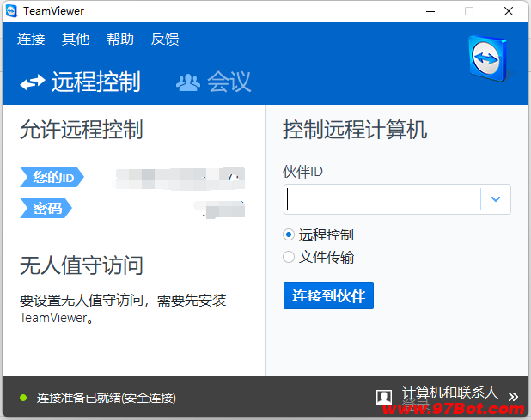Close the TeamViewer window
Viewport: 531px width, 420px height.
pos(509,11)
